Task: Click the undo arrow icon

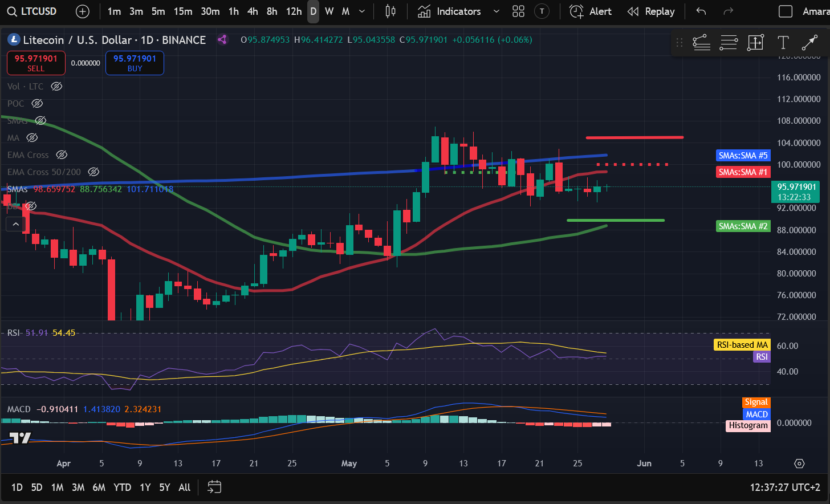Action: 701,11
